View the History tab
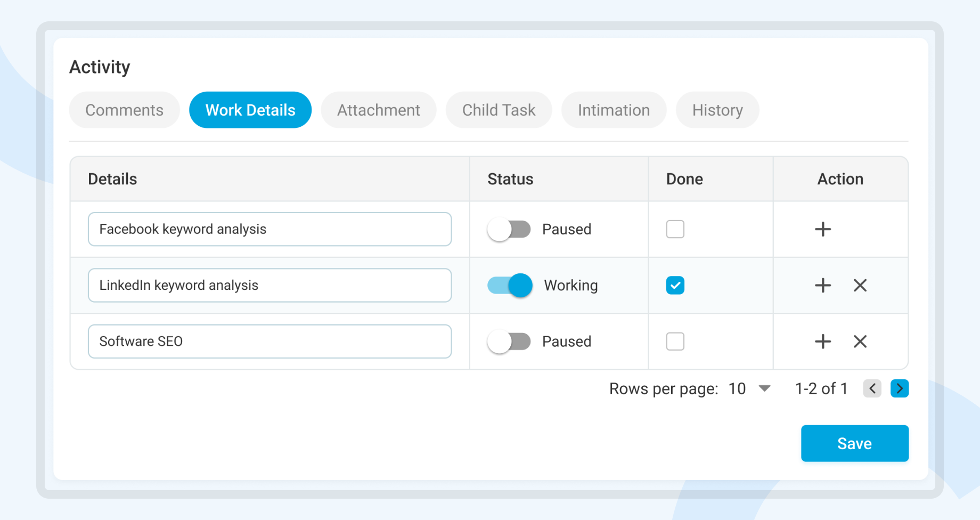 717,110
